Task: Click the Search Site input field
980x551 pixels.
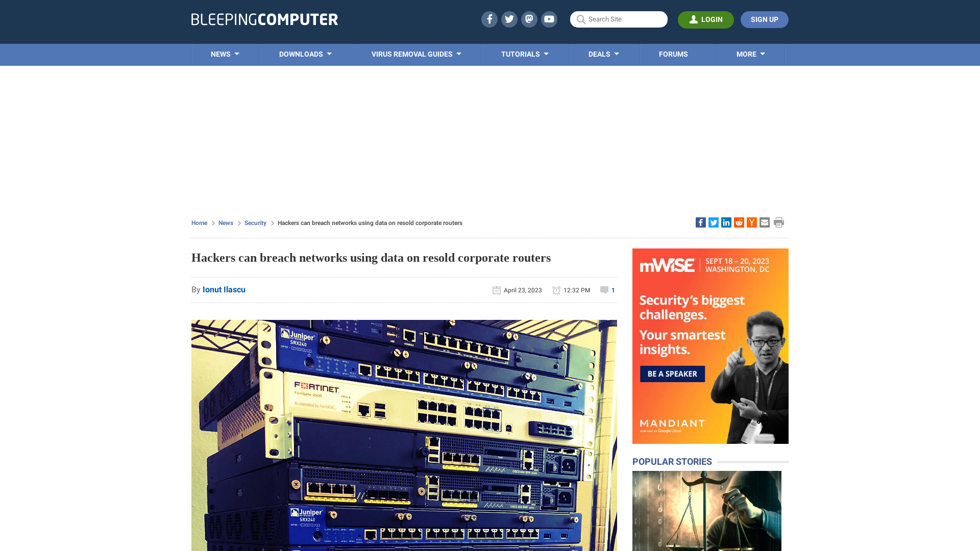Action: click(619, 19)
